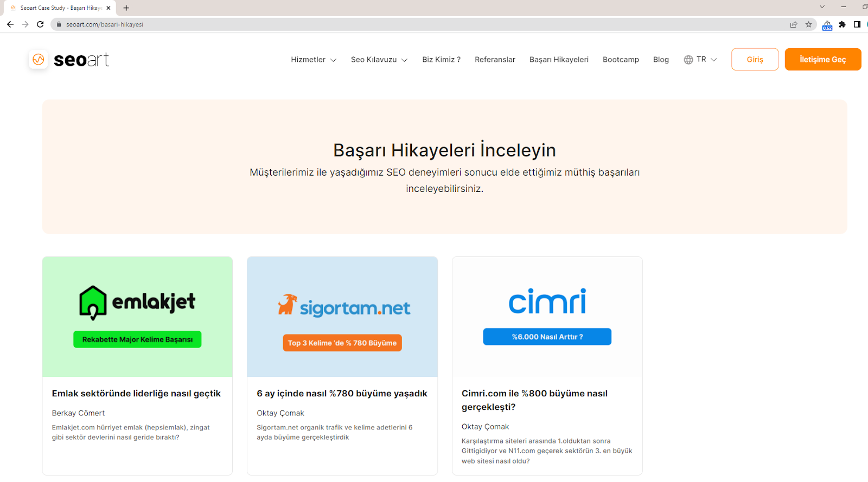Expand the Seo Kılavuzu dropdown
The image size is (868, 482).
pos(379,60)
